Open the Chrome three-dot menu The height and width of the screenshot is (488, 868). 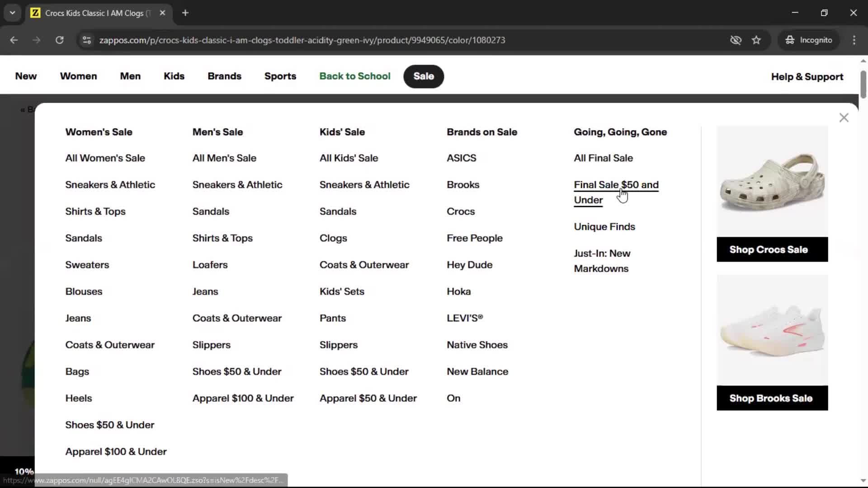(854, 40)
